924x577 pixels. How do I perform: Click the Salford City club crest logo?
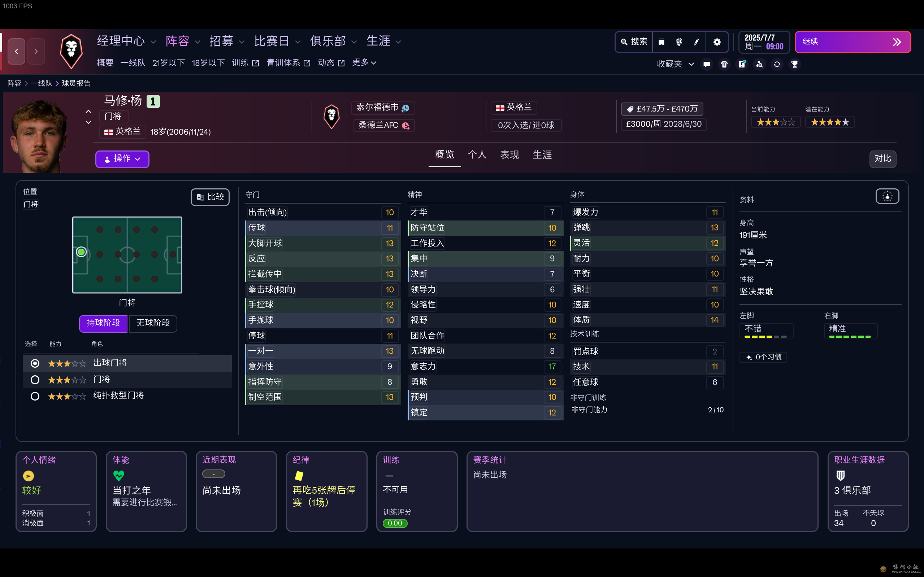[71, 51]
